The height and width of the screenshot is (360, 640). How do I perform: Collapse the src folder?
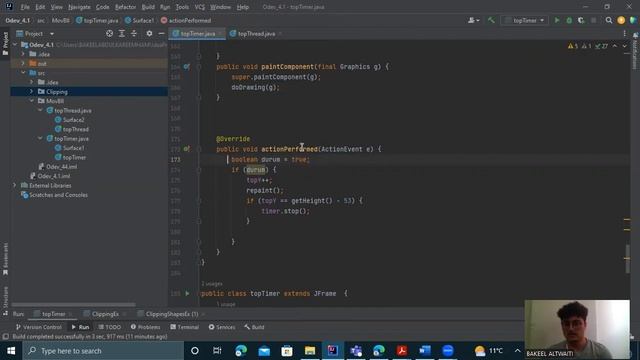click(x=23, y=73)
